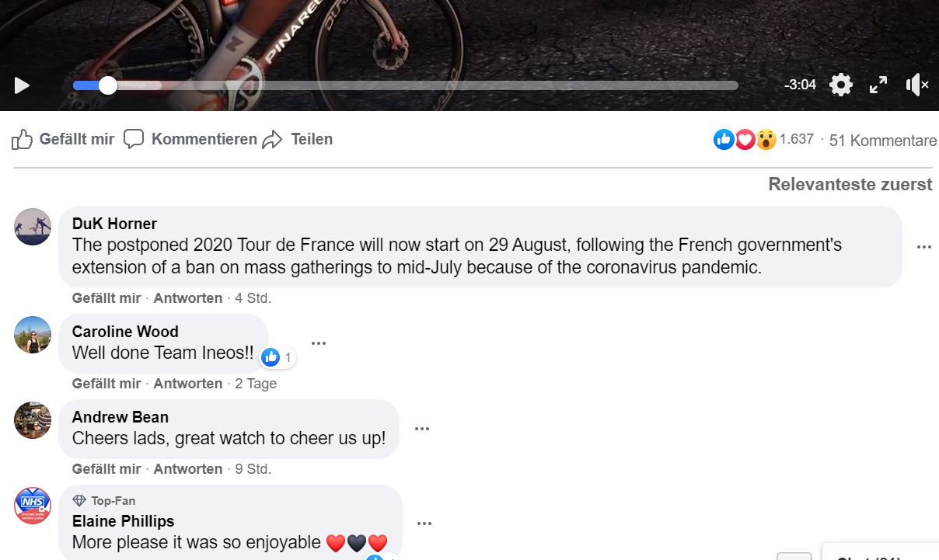Open Caroline Wood's profile picture
The image size is (939, 560).
[33, 335]
